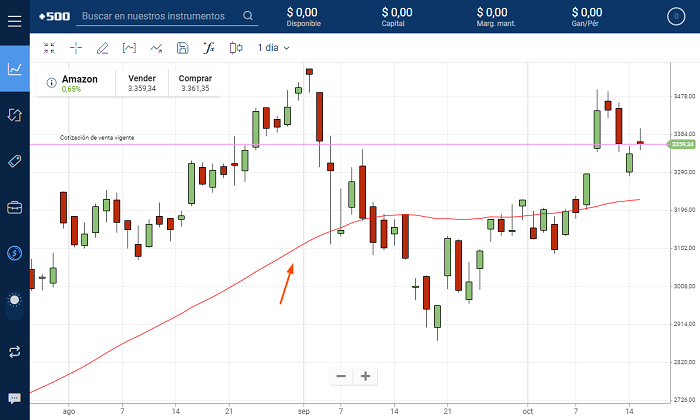Click the switch account arrows icon

click(15, 352)
